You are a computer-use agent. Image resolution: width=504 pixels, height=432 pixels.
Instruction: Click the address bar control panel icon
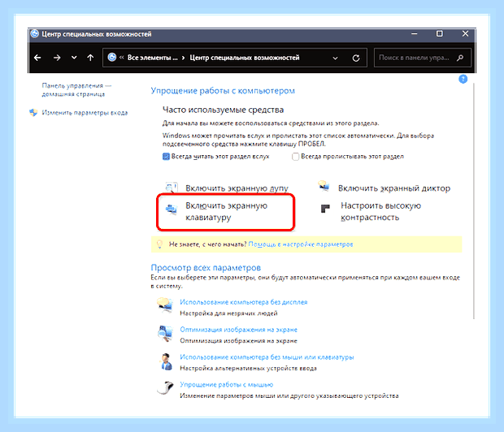(112, 58)
